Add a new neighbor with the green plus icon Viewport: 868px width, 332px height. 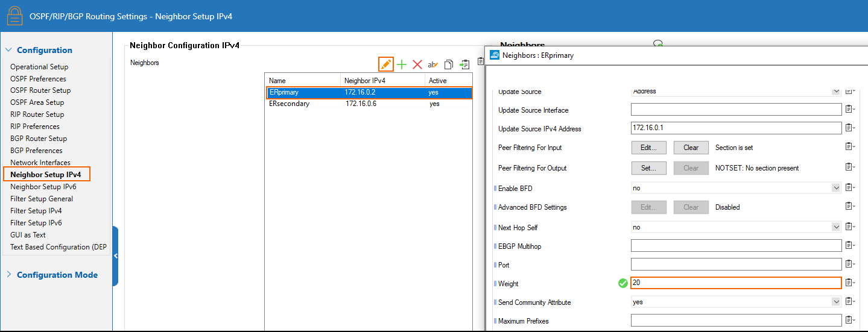click(402, 64)
